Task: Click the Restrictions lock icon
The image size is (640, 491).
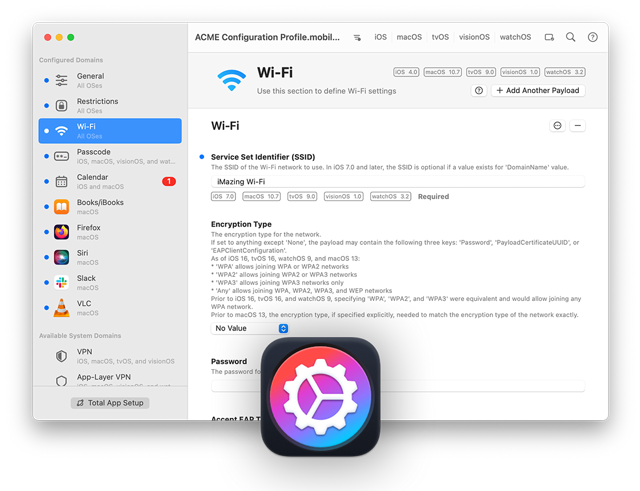Action: 61,106
